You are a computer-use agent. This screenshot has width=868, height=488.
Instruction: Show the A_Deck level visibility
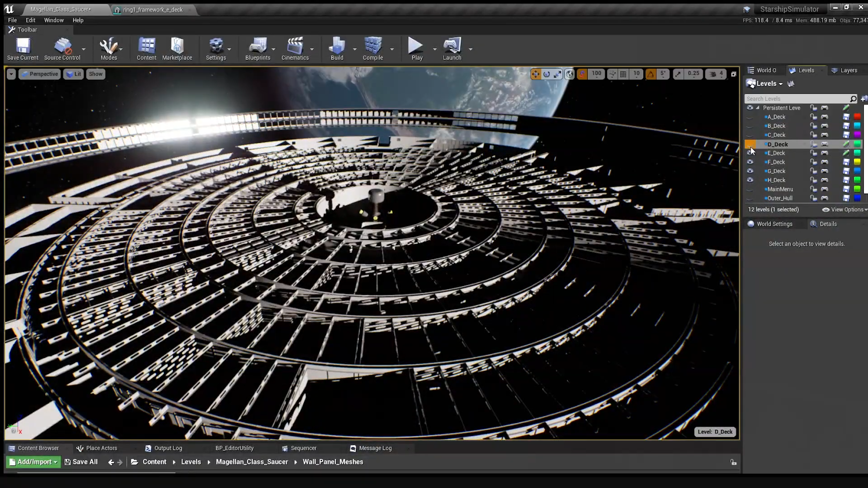coord(750,117)
